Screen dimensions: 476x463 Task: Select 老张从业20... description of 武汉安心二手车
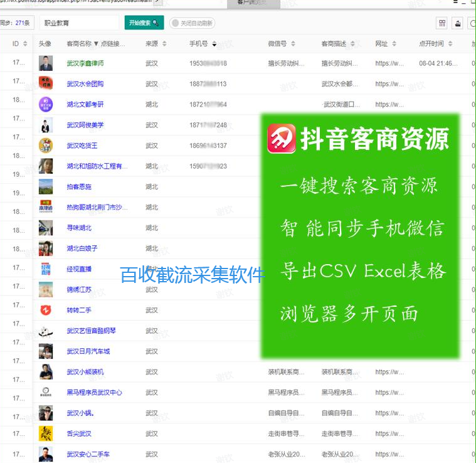coord(340,454)
